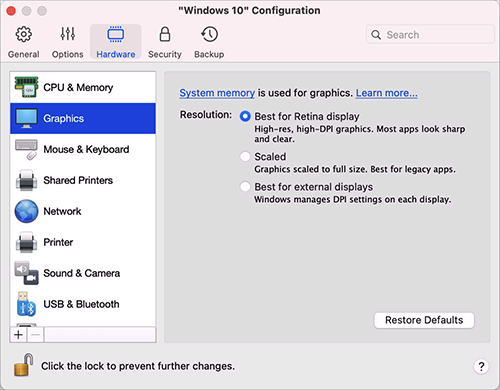Image resolution: width=500 pixels, height=390 pixels.
Task: Switch to the Hardware tab label
Action: [116, 54]
